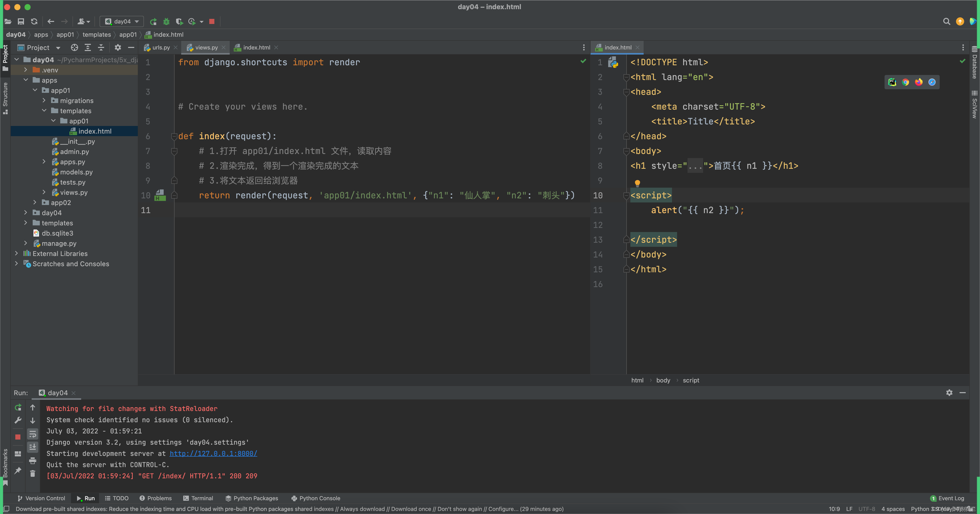The width and height of the screenshot is (980, 514).
Task: Click the Debug bug icon in toolbar
Action: pos(166,22)
